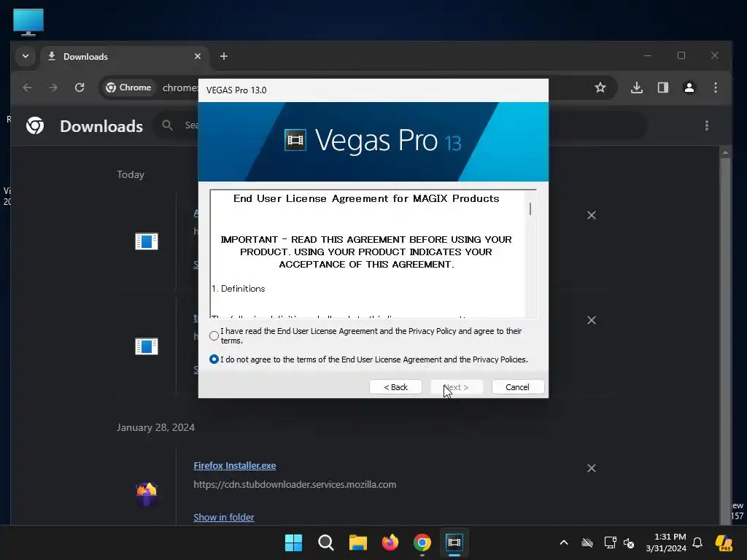Click the Vegas Pro film strip logo icon
The width and height of the screenshot is (747, 560).
tap(295, 140)
